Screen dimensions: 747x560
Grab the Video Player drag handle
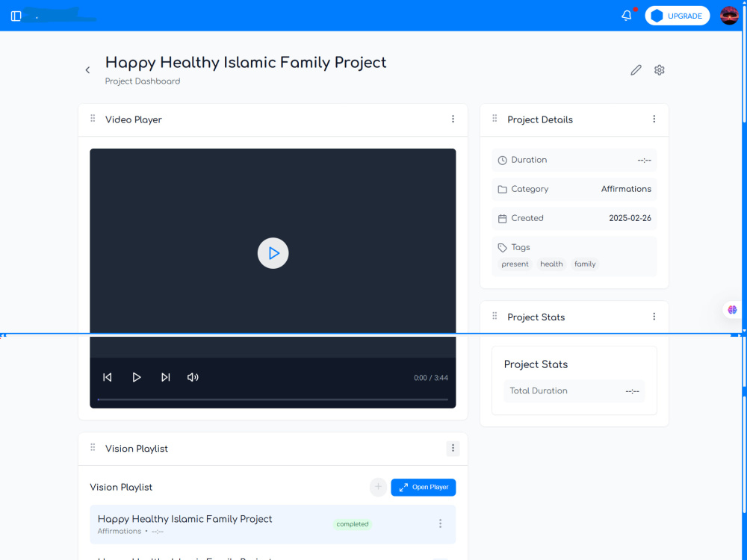coord(93,118)
